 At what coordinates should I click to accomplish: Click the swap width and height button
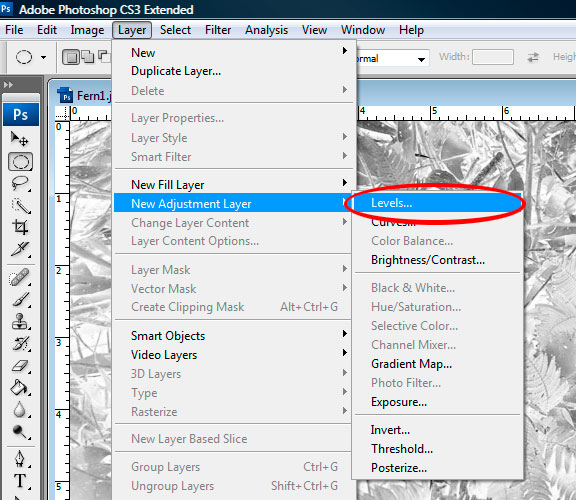coord(533,57)
